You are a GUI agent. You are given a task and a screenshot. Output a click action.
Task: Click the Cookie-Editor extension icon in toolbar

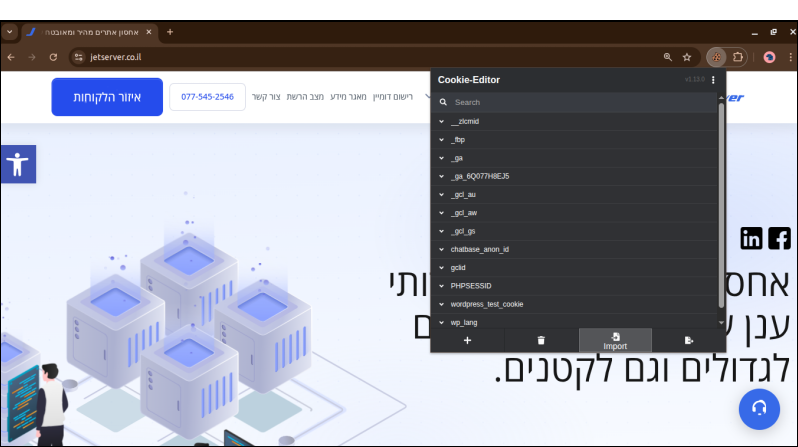pos(716,57)
